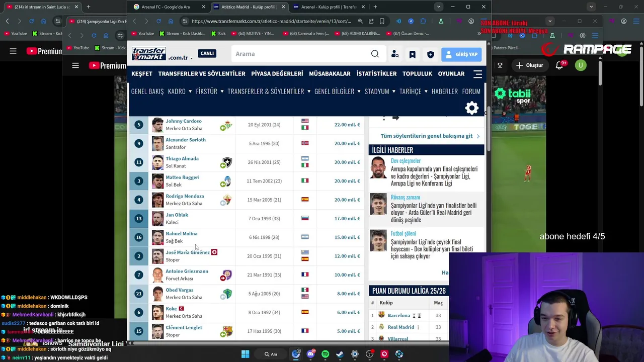Viewport: 644px width, 362px height.
Task: Open PİYASA DEĞERLERİ main menu
Action: (277, 74)
